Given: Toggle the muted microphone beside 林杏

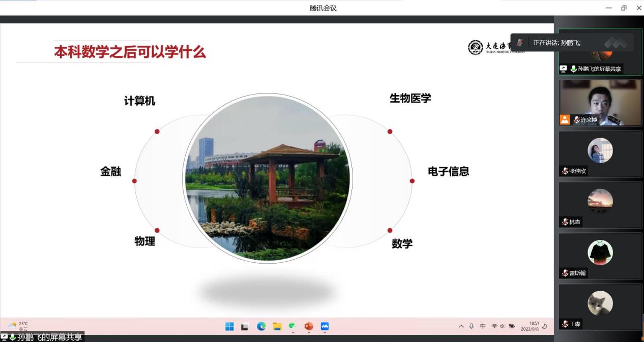Looking at the screenshot, I should [x=565, y=222].
